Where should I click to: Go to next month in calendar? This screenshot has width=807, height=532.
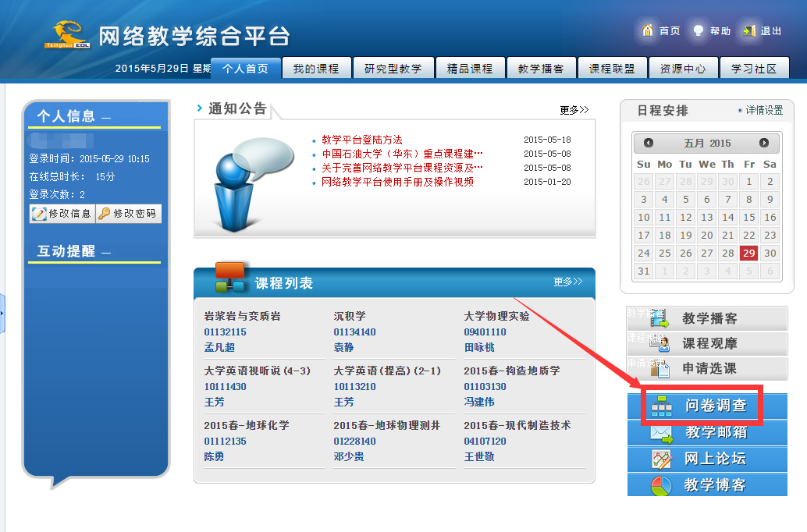tap(764, 143)
